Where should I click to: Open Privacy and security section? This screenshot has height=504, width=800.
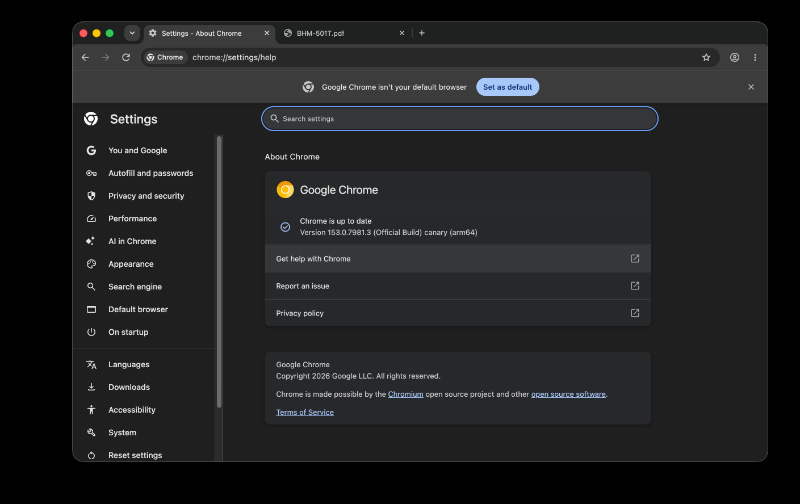click(144, 196)
